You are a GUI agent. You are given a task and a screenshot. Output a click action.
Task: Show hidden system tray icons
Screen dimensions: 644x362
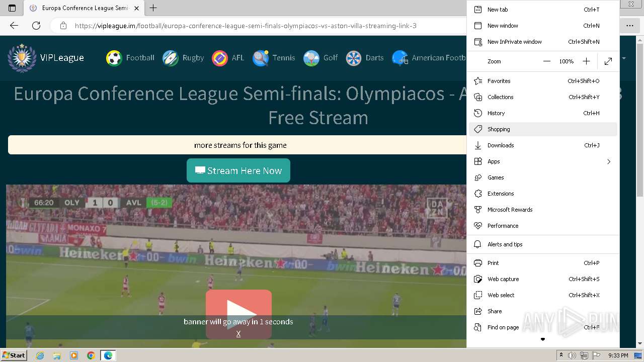(x=561, y=355)
